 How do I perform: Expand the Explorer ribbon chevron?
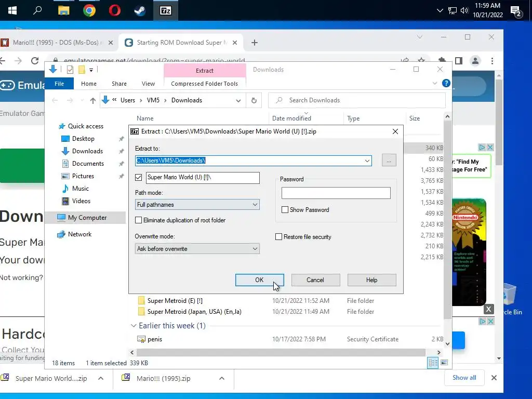point(435,83)
